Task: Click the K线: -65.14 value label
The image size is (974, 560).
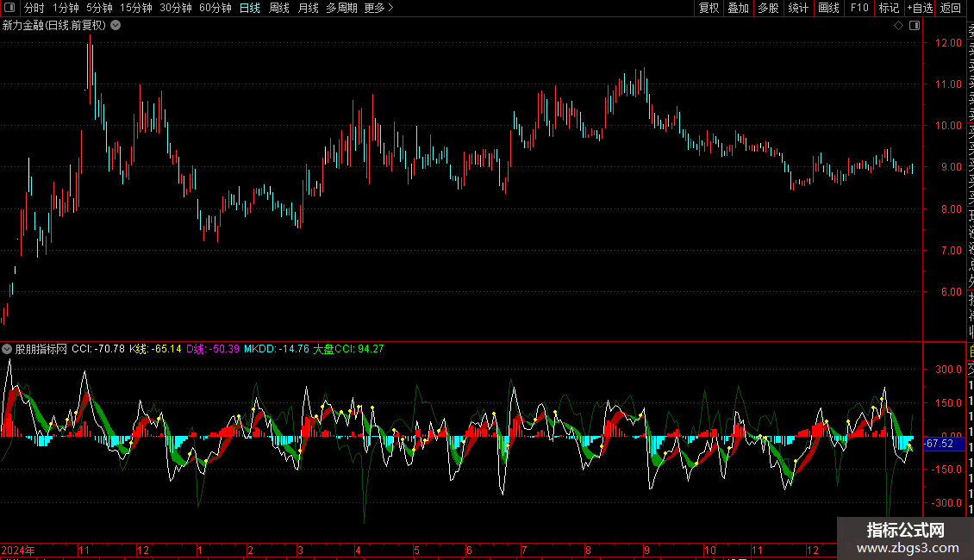Action: 155,349
